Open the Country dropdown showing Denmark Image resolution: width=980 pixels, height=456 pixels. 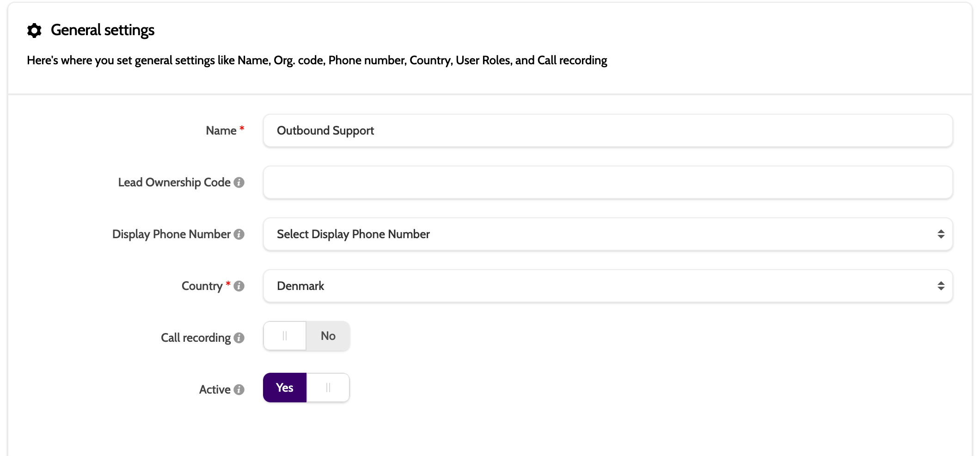point(607,286)
